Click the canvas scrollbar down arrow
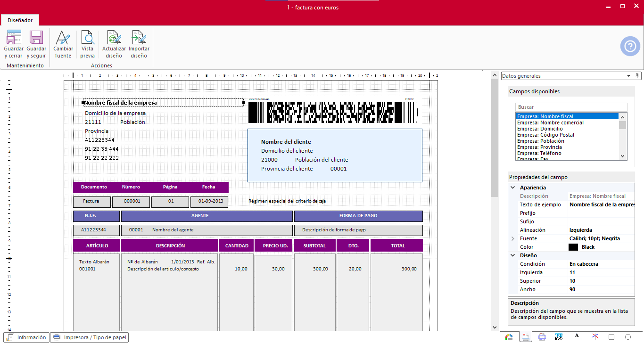This screenshot has width=644, height=343. [x=495, y=327]
